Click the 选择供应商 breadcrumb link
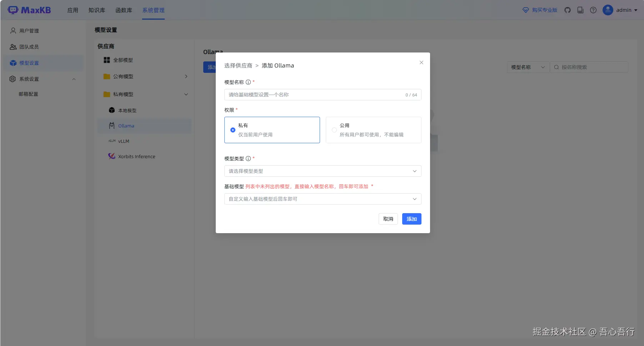 238,66
